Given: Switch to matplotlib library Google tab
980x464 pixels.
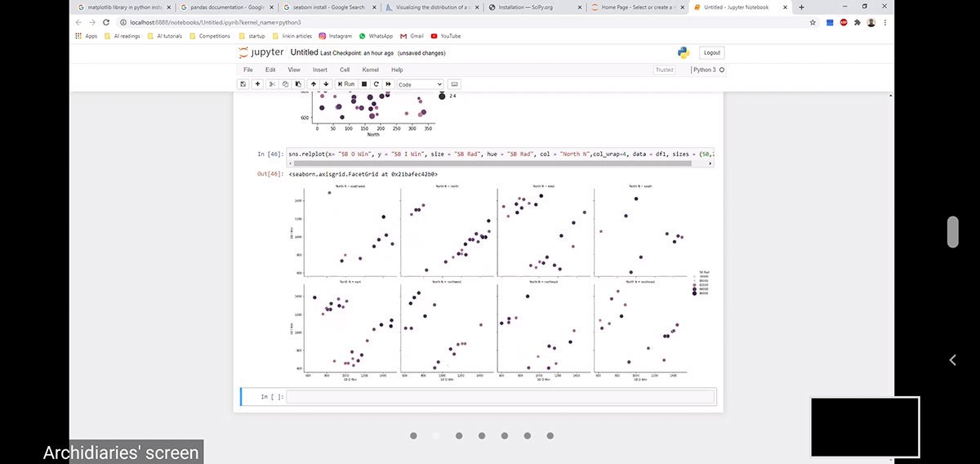Looking at the screenshot, I should 122,7.
